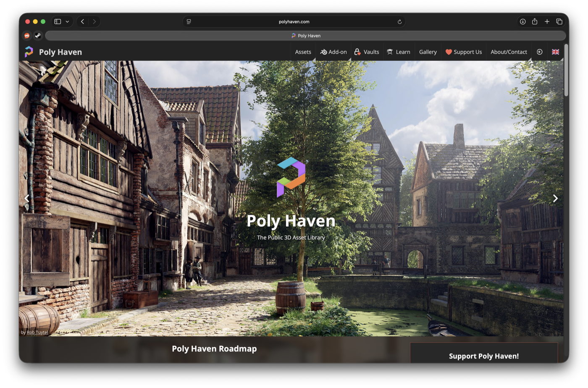The width and height of the screenshot is (588, 388).
Task: Expand the About/Contact menu
Action: tap(509, 52)
